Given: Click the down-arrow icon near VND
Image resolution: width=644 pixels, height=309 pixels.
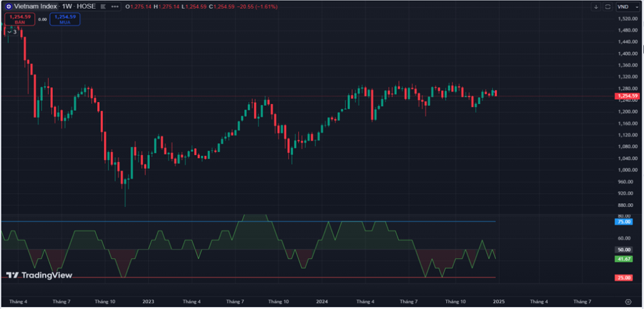Looking at the screenshot, I should pos(596,6).
